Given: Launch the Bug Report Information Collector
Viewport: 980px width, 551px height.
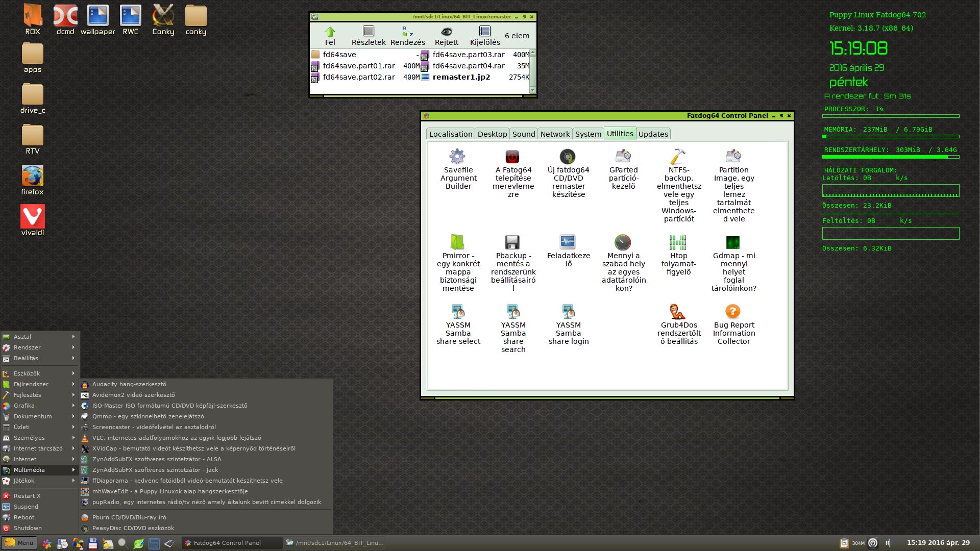Looking at the screenshot, I should pyautogui.click(x=733, y=324).
